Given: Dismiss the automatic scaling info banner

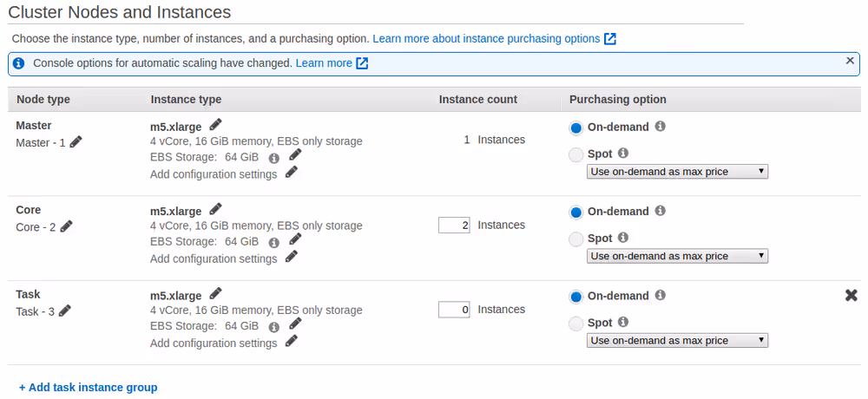Looking at the screenshot, I should 850,61.
